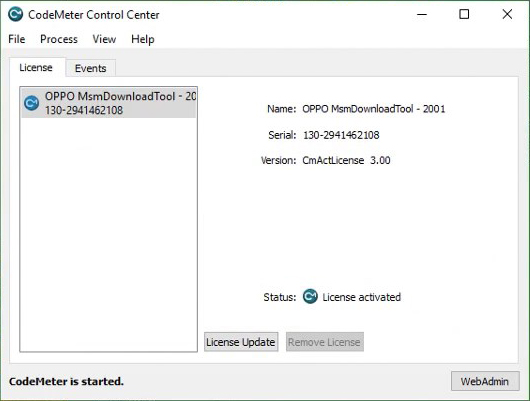Open the Help menu
This screenshot has height=401, width=530.
point(143,39)
